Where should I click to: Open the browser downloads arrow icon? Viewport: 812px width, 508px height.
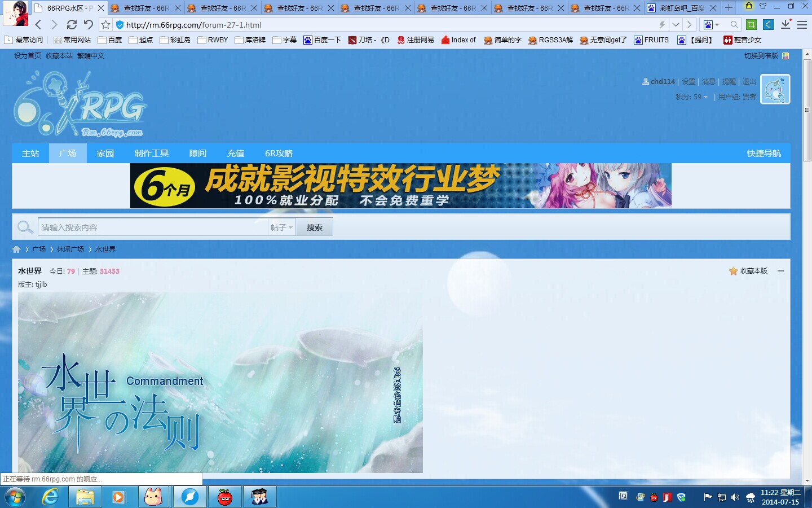click(x=785, y=24)
